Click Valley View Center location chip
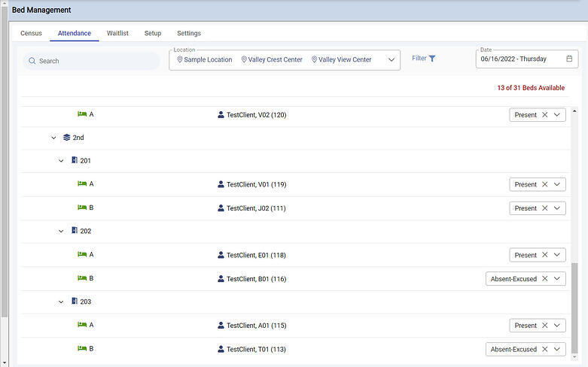This screenshot has height=367, width=588. point(341,59)
